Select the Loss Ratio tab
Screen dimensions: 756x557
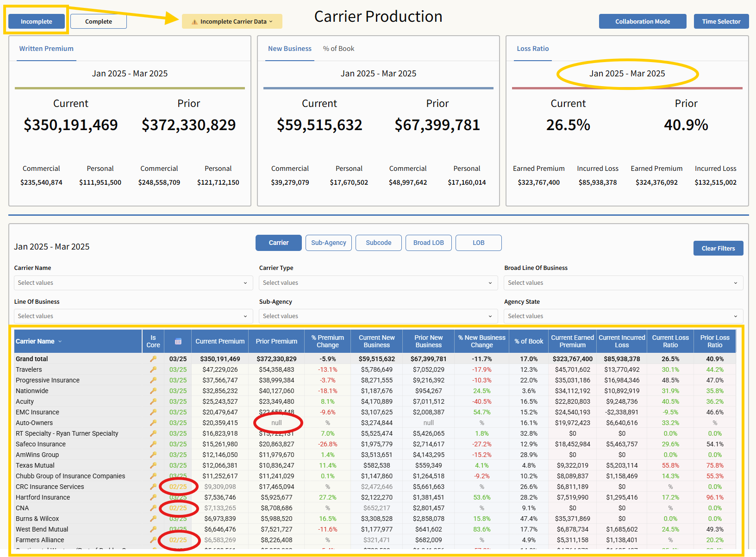(x=532, y=49)
